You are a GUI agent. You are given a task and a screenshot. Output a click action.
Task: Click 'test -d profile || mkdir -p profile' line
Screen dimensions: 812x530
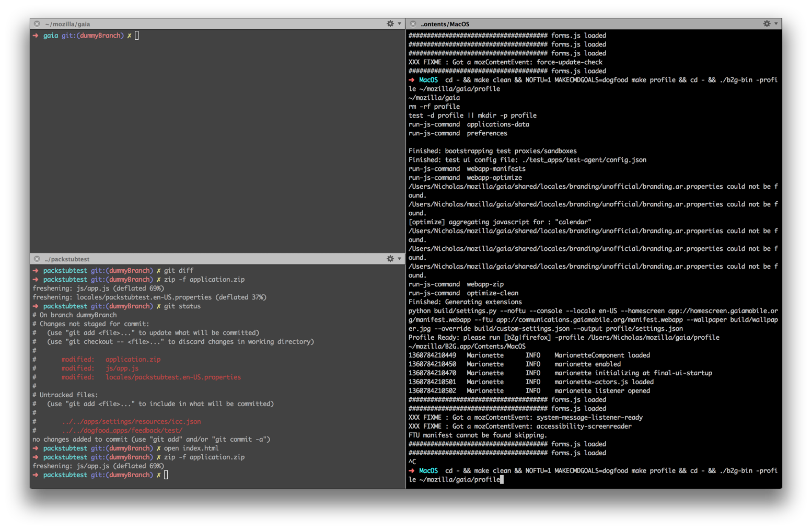tap(472, 116)
